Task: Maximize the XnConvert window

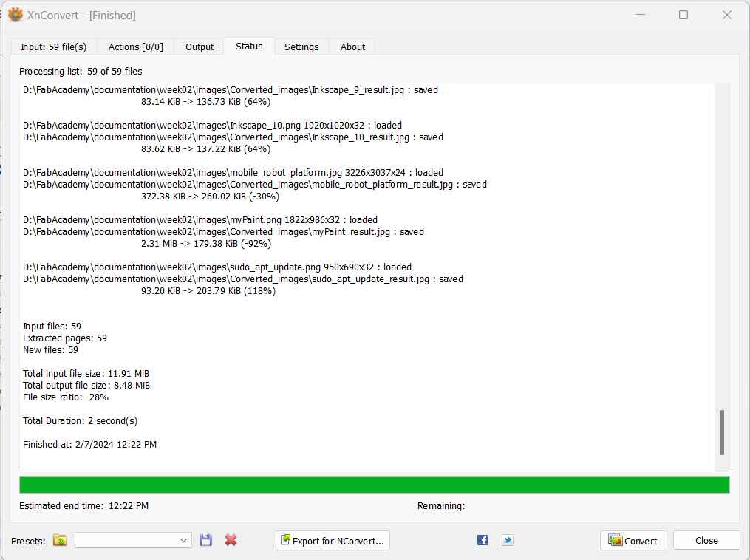Action: 683,15
